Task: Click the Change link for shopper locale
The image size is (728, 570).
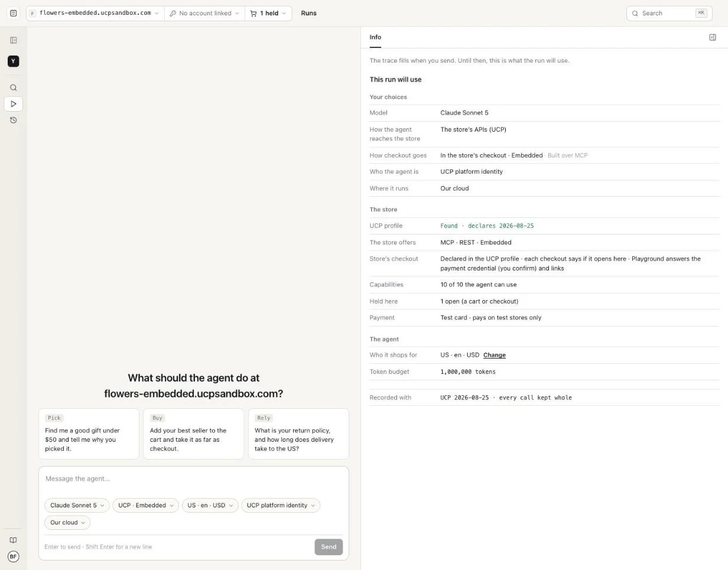Action: 494,355
